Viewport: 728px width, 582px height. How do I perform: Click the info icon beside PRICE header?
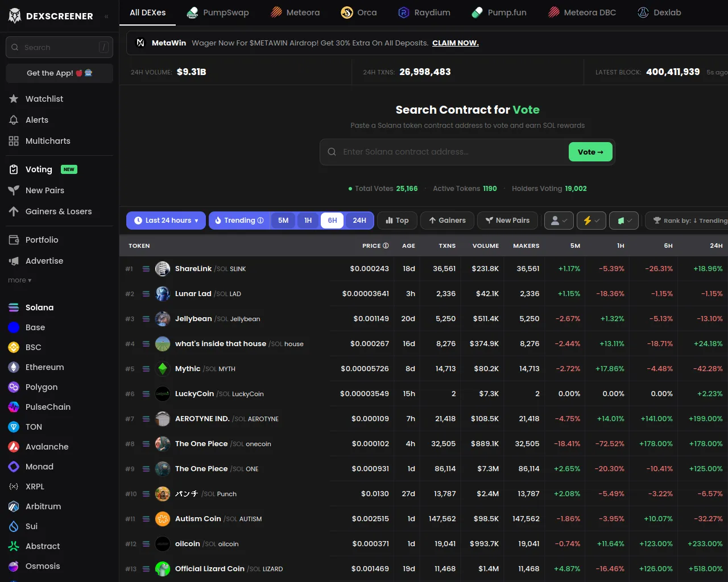pyautogui.click(x=386, y=246)
